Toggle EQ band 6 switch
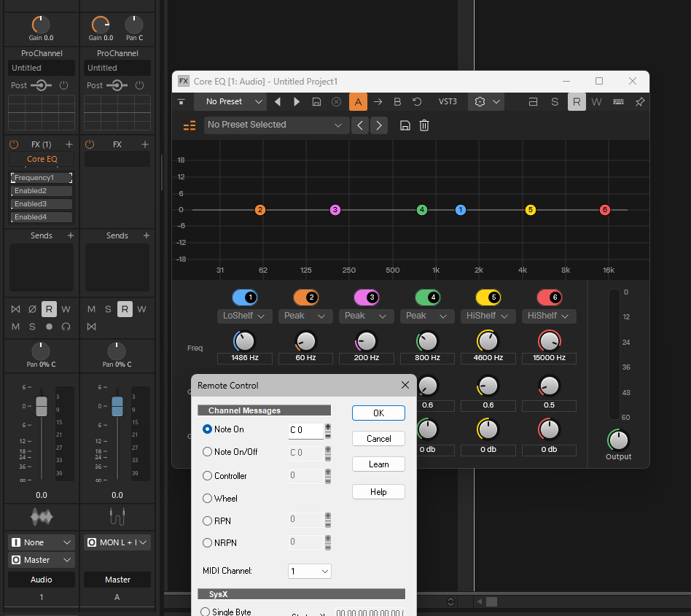 pos(549,297)
